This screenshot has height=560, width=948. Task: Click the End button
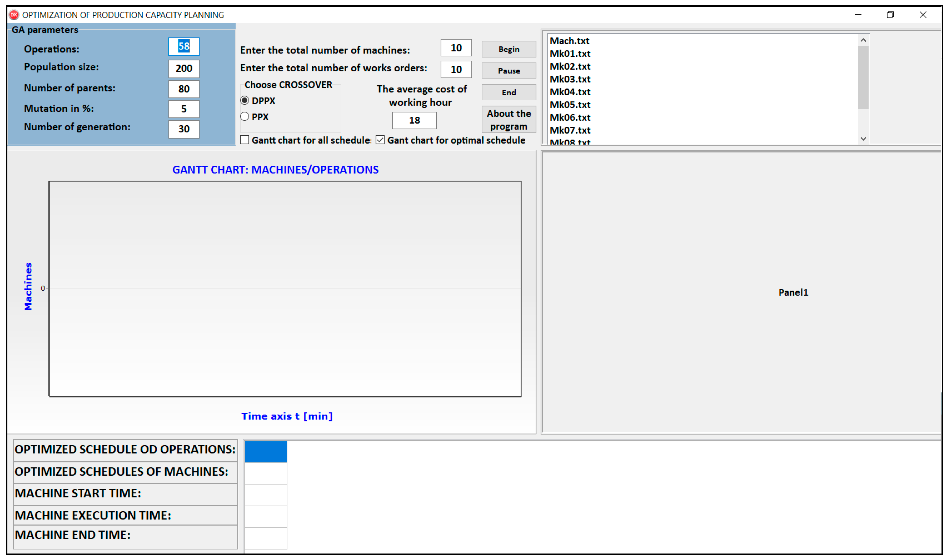(508, 92)
